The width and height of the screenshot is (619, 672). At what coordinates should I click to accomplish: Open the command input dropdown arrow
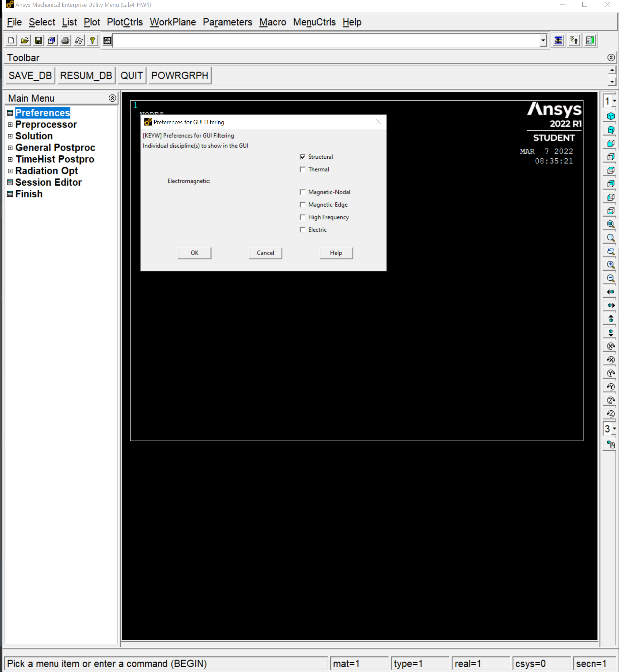click(x=543, y=41)
